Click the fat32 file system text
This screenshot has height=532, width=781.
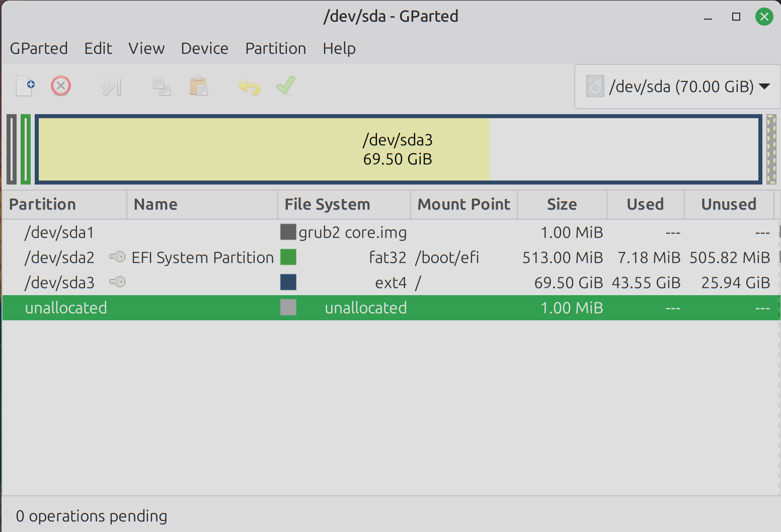click(387, 257)
